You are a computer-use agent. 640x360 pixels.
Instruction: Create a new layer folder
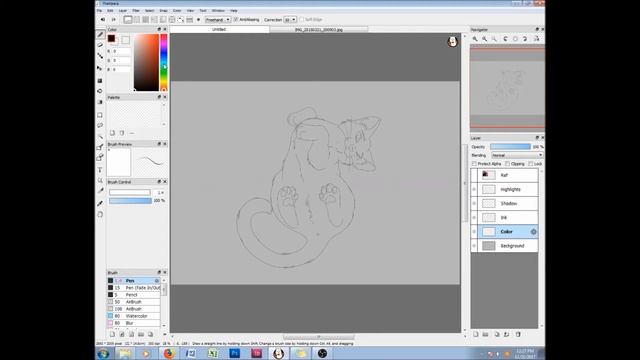pos(485,334)
